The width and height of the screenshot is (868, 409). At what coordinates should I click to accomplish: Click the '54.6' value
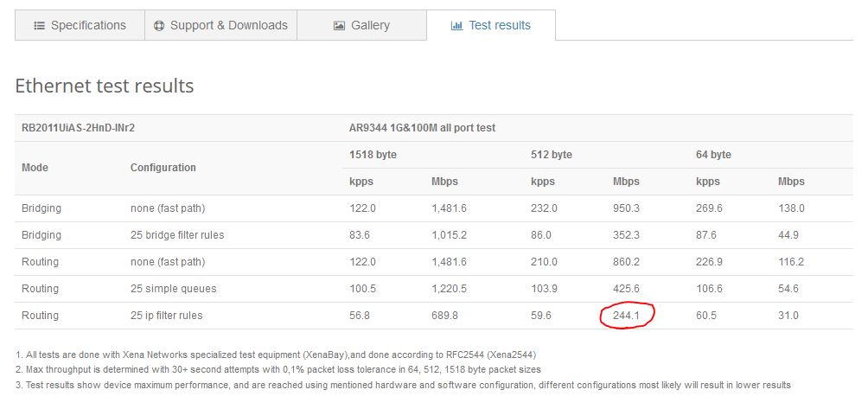click(788, 289)
